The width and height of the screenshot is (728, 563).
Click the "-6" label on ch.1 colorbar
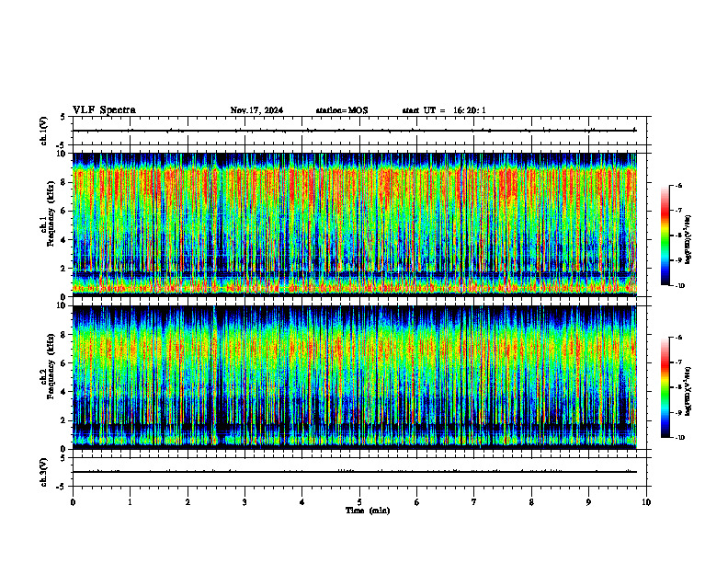tap(678, 186)
